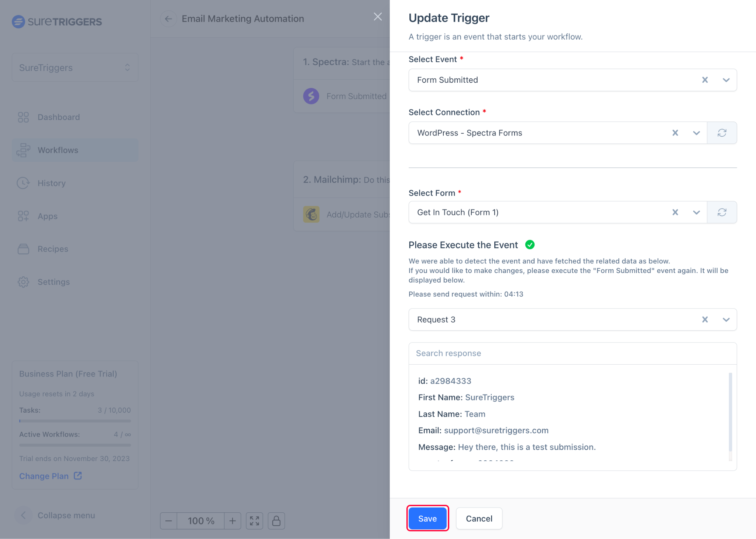Click the History sidebar icon

(x=23, y=182)
